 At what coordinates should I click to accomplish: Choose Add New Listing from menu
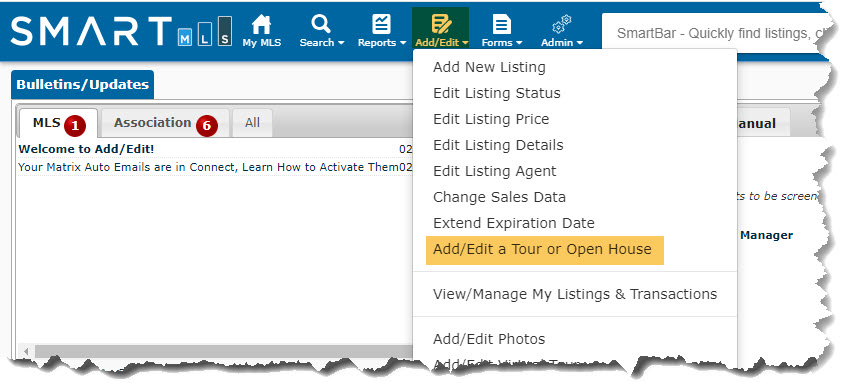pyautogui.click(x=489, y=67)
